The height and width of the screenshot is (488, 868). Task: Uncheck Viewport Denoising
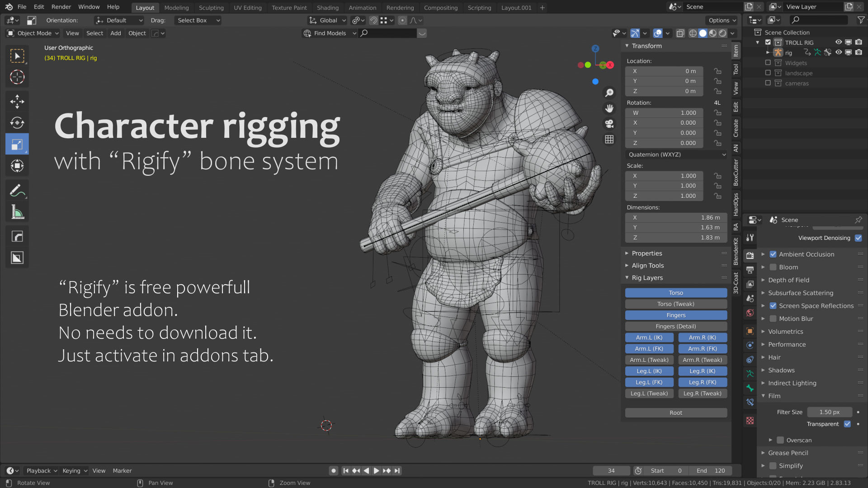click(858, 238)
